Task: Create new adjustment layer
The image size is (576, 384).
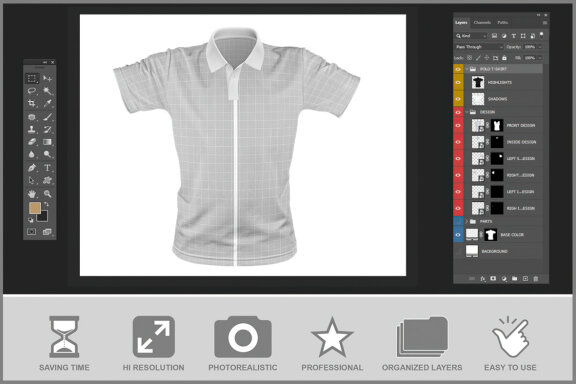Action: pyautogui.click(x=504, y=279)
